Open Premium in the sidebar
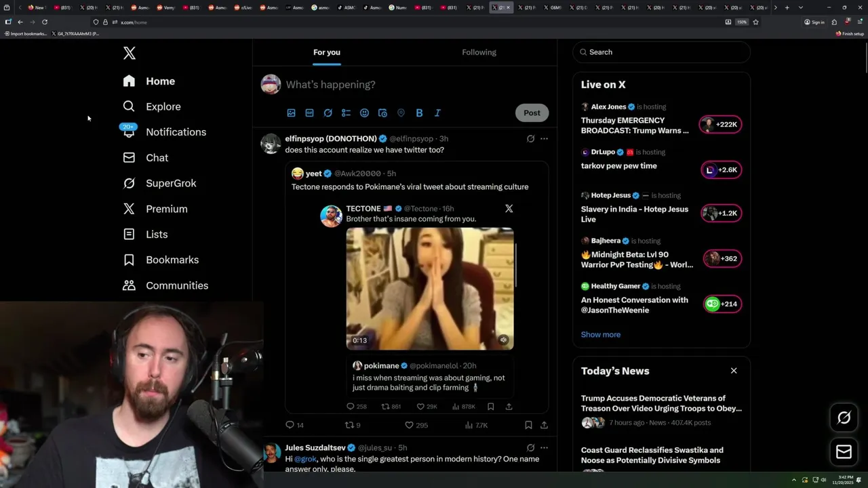 tap(155, 209)
